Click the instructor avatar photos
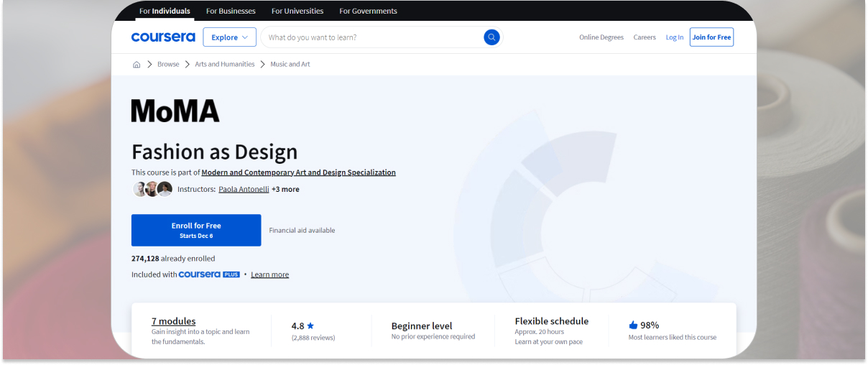The height and width of the screenshot is (365, 868). pos(153,189)
